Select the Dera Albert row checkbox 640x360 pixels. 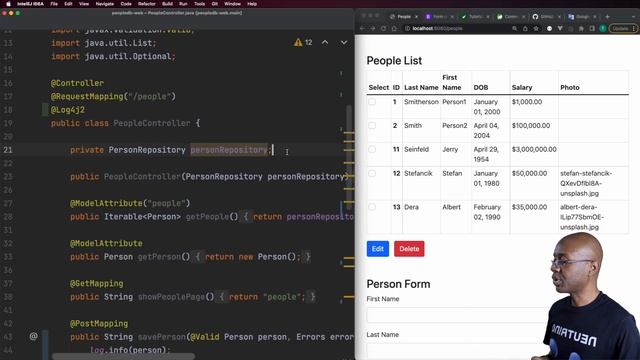pyautogui.click(x=372, y=207)
